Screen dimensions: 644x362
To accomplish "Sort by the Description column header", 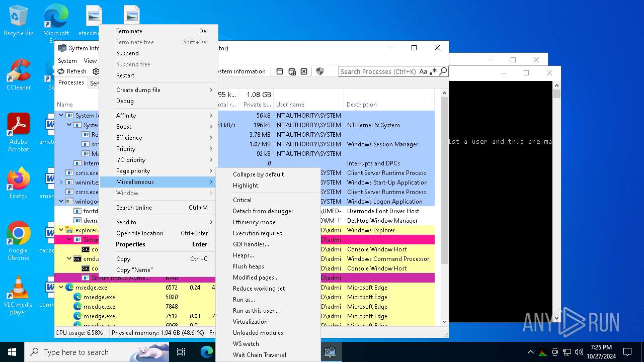I will pos(389,105).
